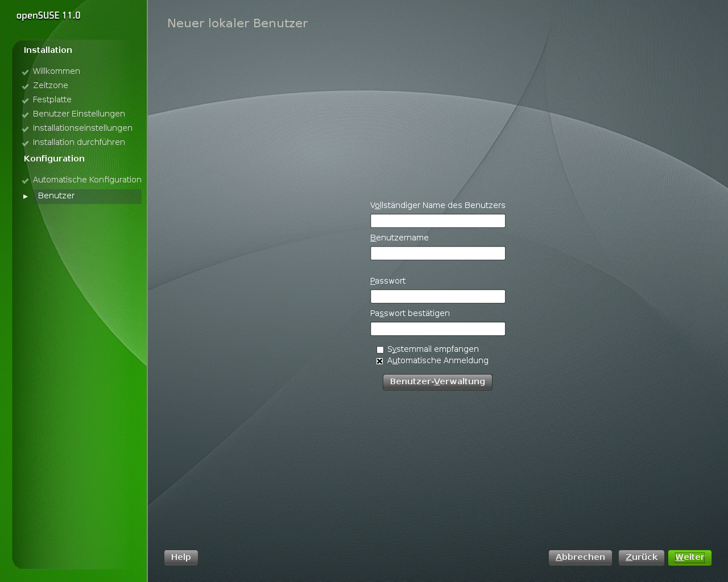Image resolution: width=728 pixels, height=582 pixels.
Task: Open Benutzer-Verwaltung
Action: click(437, 382)
